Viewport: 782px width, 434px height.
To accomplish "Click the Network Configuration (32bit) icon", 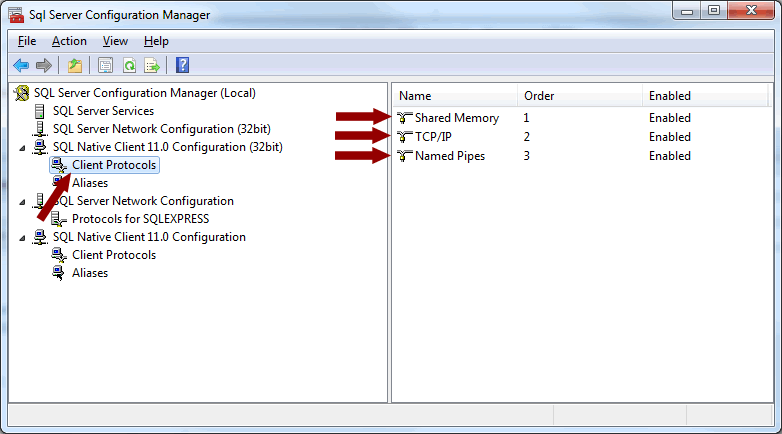I will 39,129.
